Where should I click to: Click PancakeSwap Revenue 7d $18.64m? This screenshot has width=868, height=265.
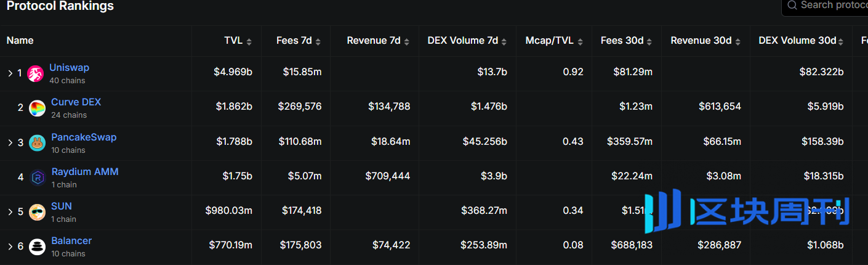[x=390, y=142]
